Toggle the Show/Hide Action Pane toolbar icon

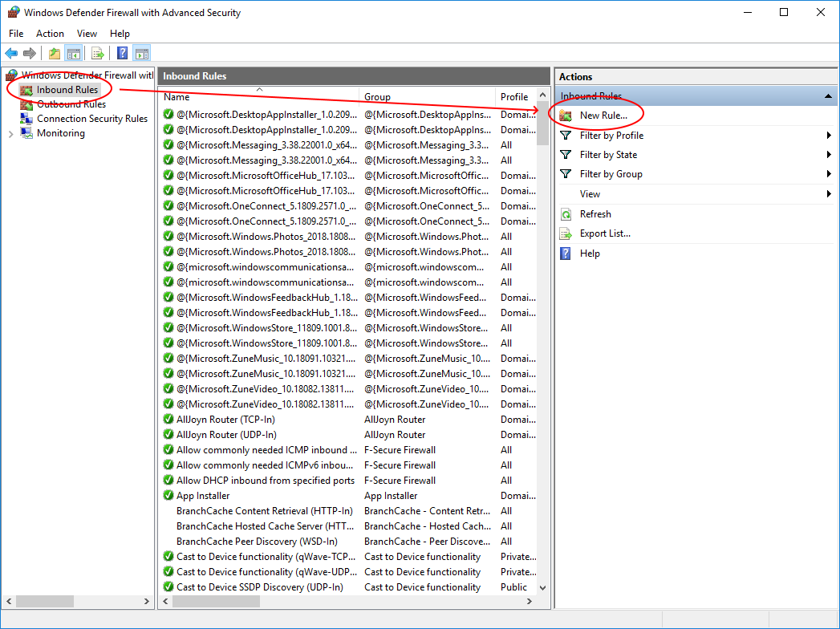tap(142, 53)
